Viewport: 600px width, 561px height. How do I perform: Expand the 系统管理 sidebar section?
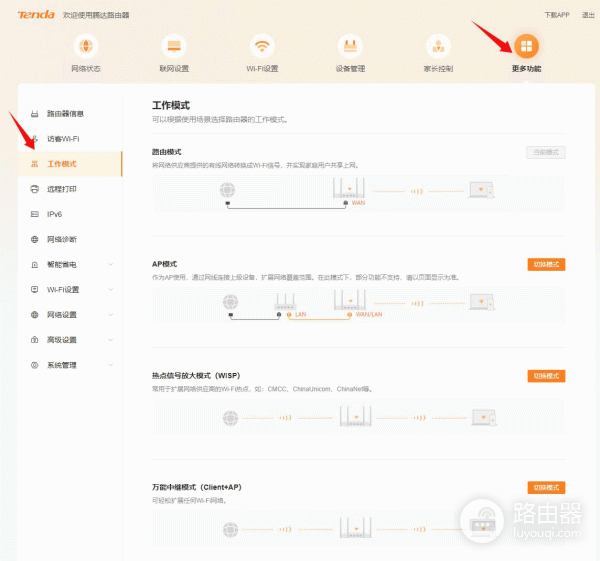tap(70, 365)
